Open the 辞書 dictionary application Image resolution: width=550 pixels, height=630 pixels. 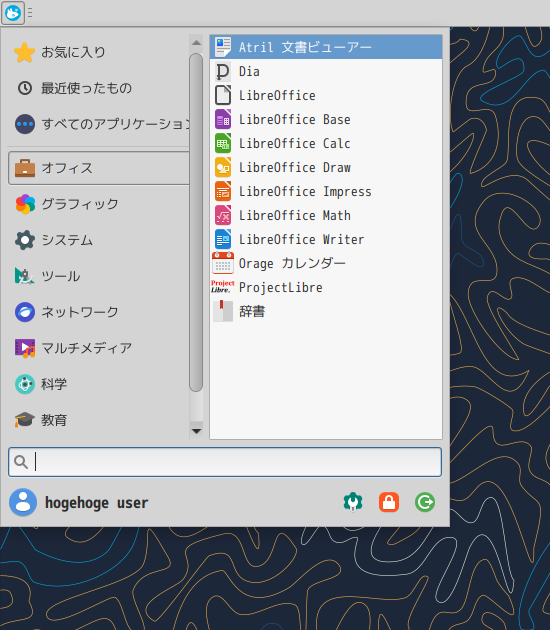click(x=326, y=311)
